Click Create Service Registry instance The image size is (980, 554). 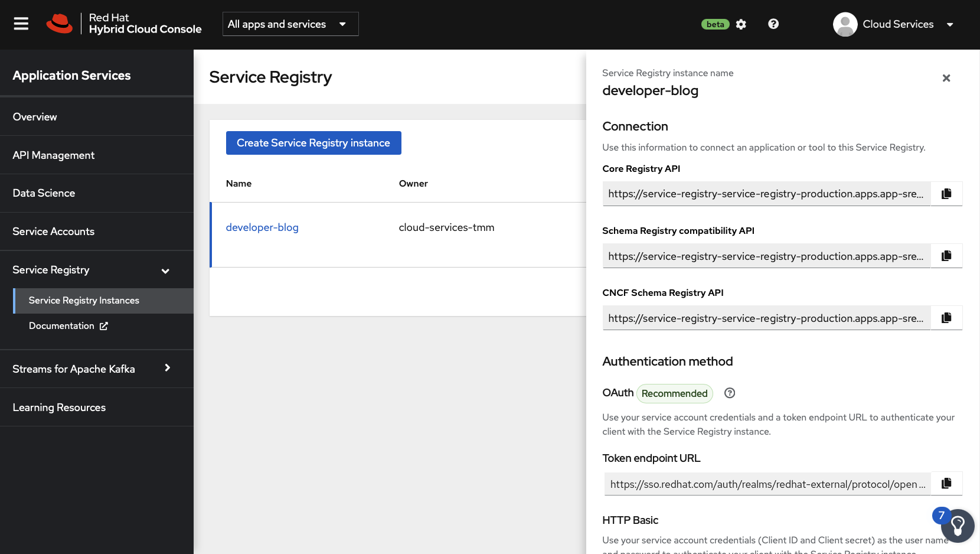(x=313, y=142)
